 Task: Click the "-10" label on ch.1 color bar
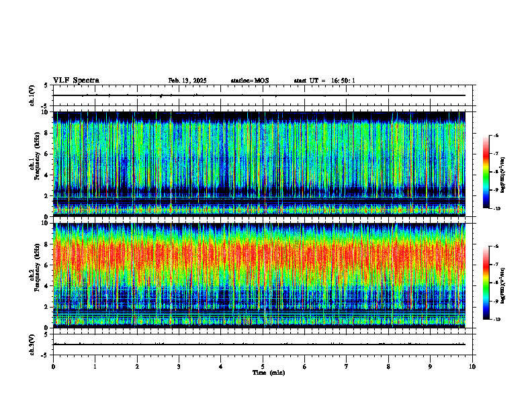(x=496, y=209)
